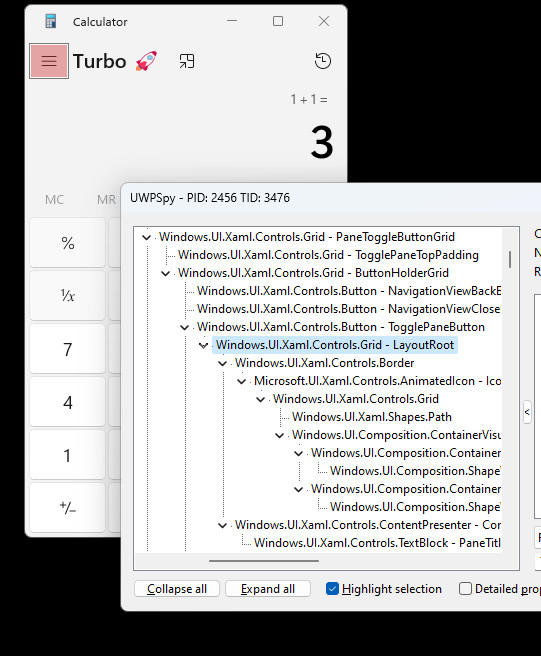
Task: Click the Turbo mode title in Calculator
Action: [x=100, y=61]
